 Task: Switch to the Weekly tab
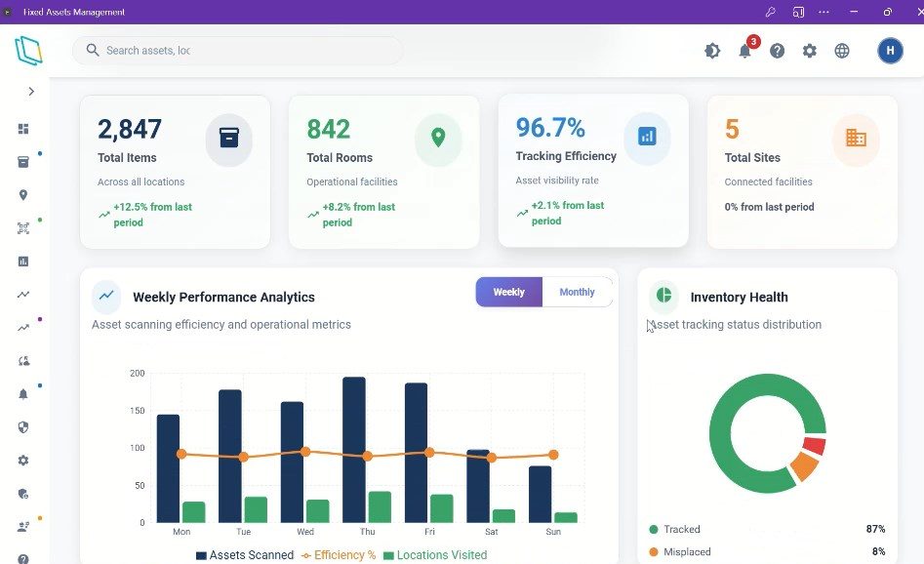coord(508,292)
